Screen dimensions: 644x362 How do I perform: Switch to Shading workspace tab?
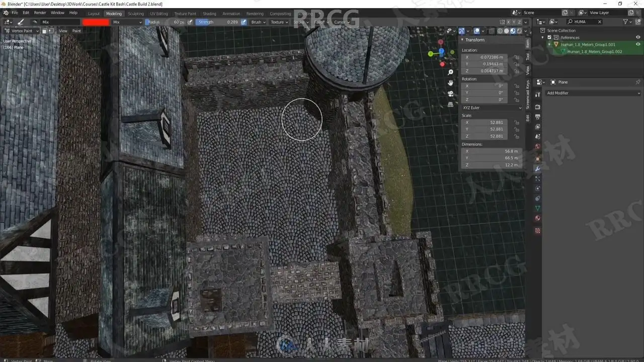[209, 14]
